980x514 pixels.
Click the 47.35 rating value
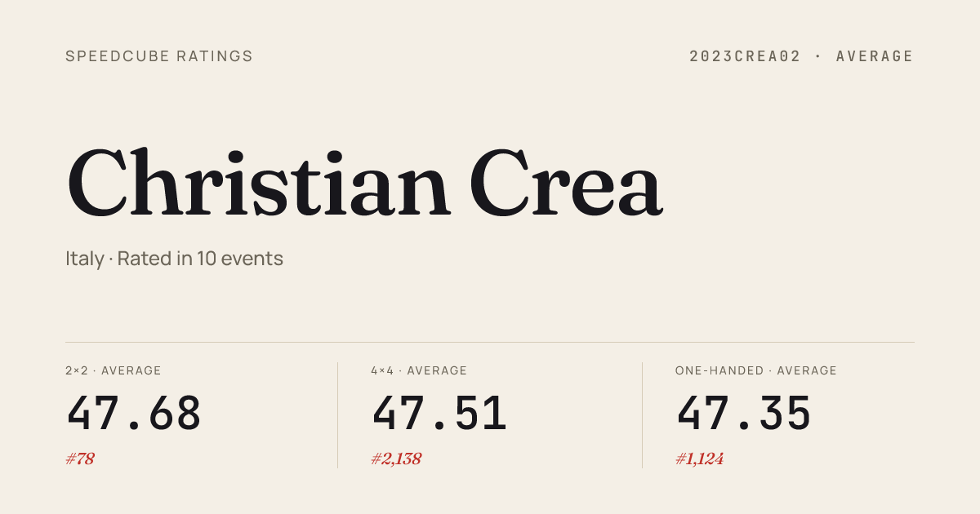tap(744, 414)
